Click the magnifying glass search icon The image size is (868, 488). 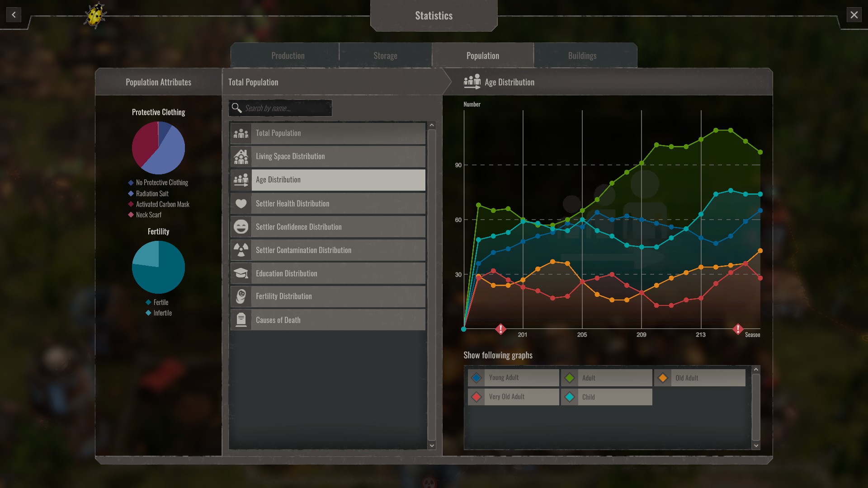pyautogui.click(x=236, y=108)
